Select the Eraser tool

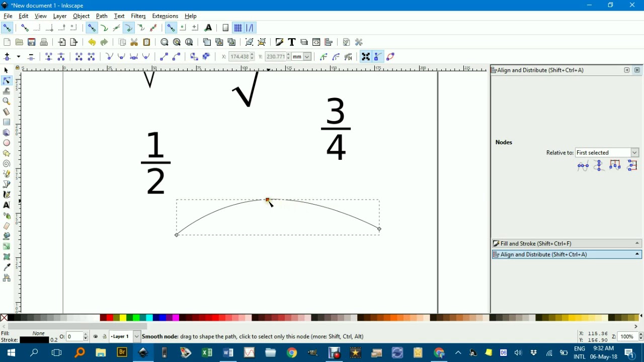(x=7, y=226)
